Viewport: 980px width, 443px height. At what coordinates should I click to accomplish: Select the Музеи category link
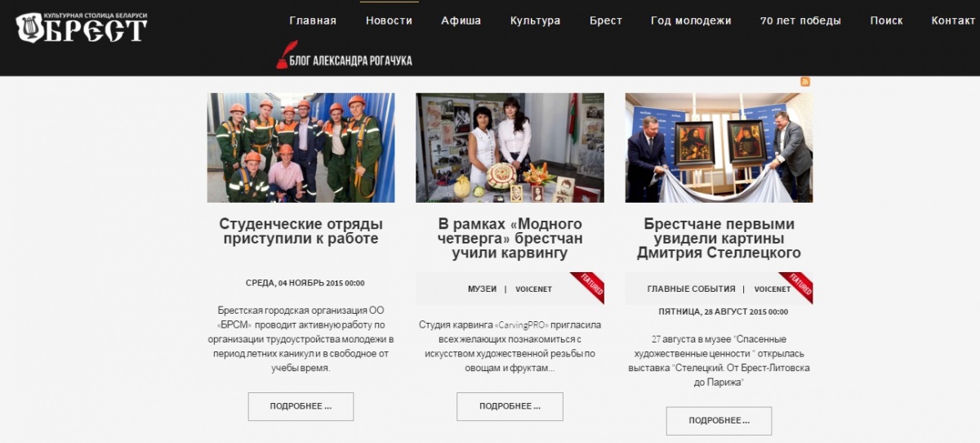pos(482,289)
